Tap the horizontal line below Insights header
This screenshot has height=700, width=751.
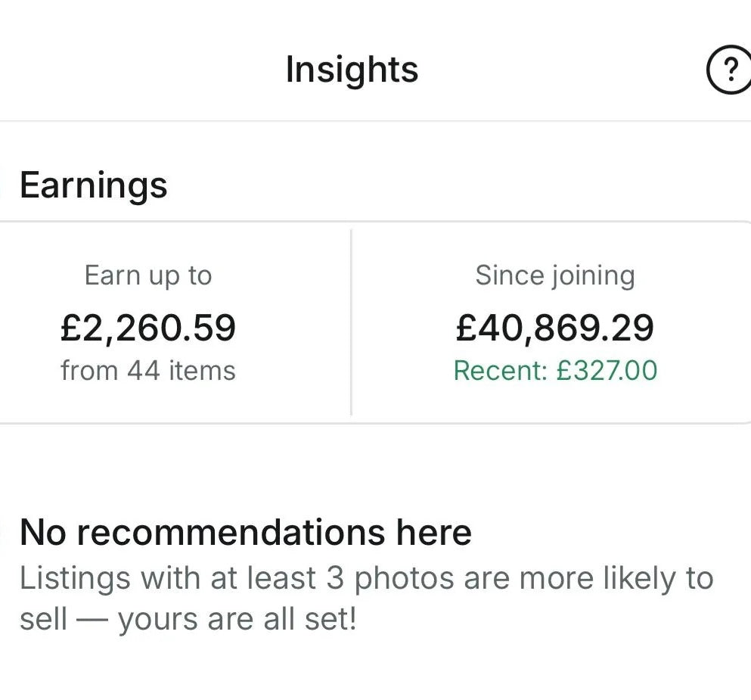375,121
